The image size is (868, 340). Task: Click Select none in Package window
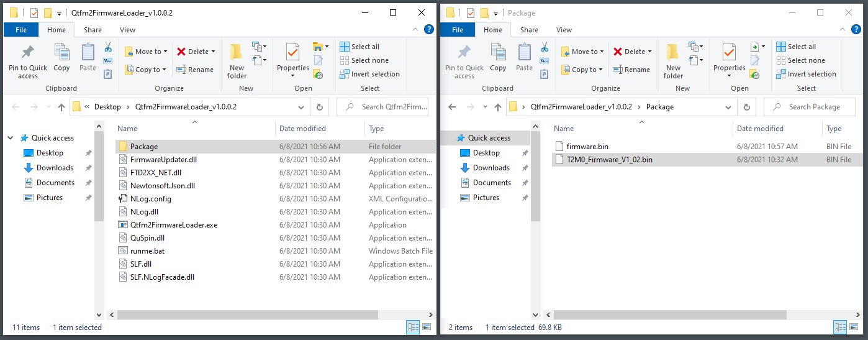point(801,60)
